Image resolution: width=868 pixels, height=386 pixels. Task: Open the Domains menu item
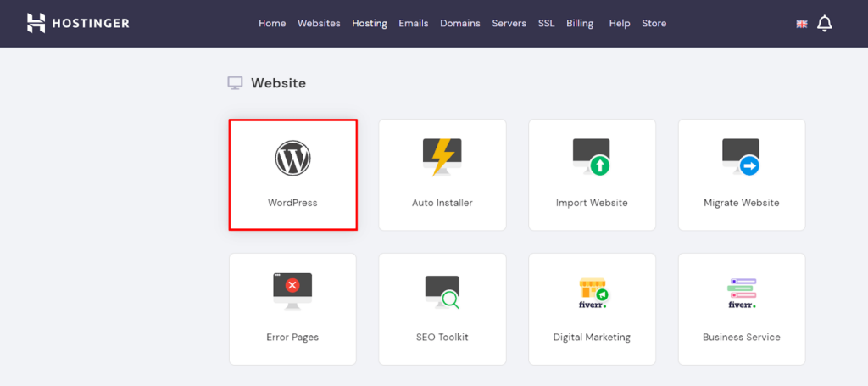pos(460,23)
